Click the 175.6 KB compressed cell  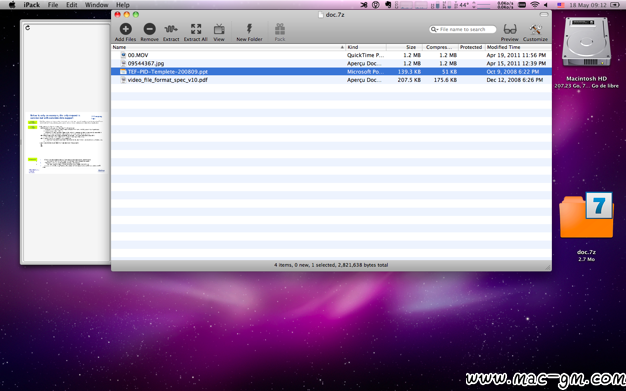[445, 80]
